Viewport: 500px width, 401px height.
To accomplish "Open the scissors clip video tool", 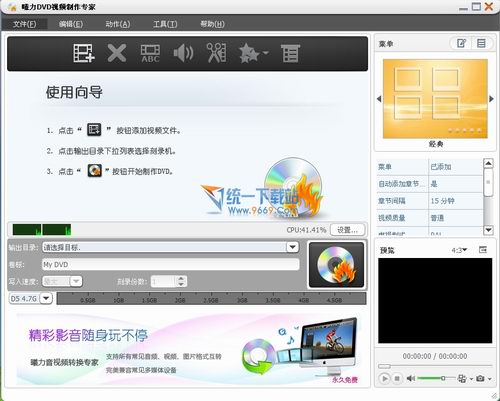I will (x=217, y=53).
